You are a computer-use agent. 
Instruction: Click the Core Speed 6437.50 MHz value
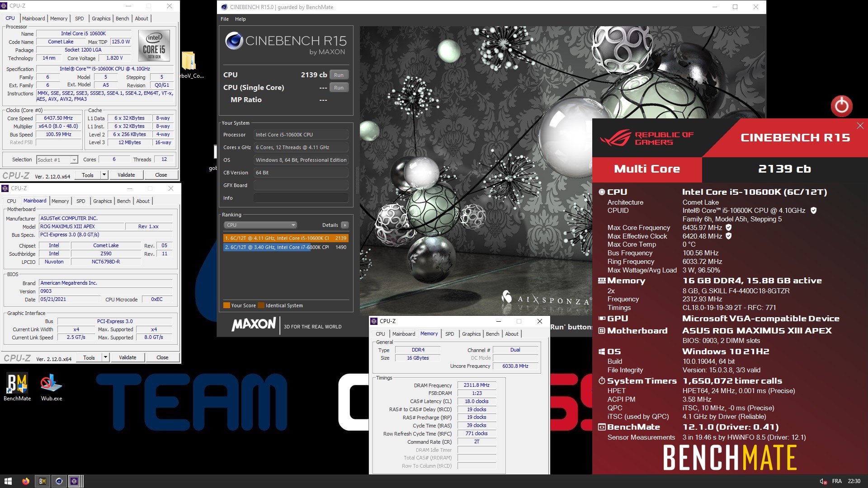(x=58, y=118)
